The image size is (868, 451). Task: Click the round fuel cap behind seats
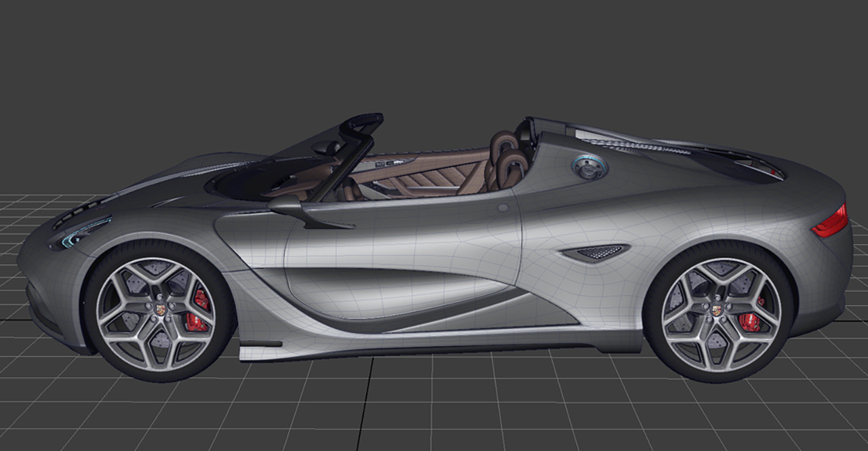[588, 166]
